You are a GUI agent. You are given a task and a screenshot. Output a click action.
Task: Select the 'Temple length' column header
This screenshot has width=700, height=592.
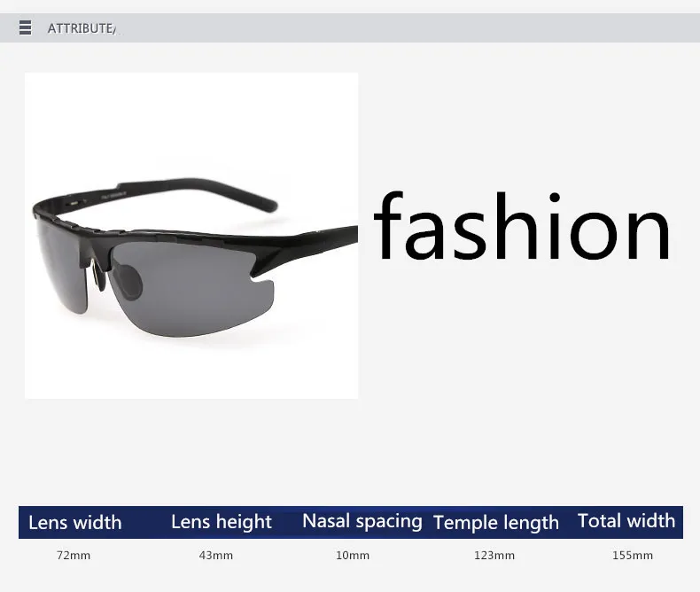point(496,523)
